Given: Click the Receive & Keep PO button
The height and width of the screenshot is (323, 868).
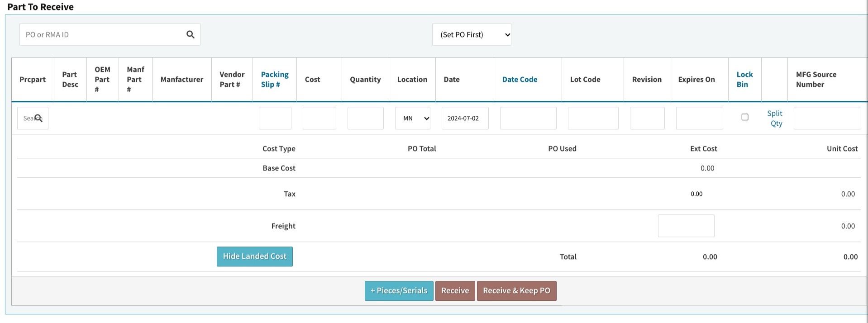Looking at the screenshot, I should (516, 291).
